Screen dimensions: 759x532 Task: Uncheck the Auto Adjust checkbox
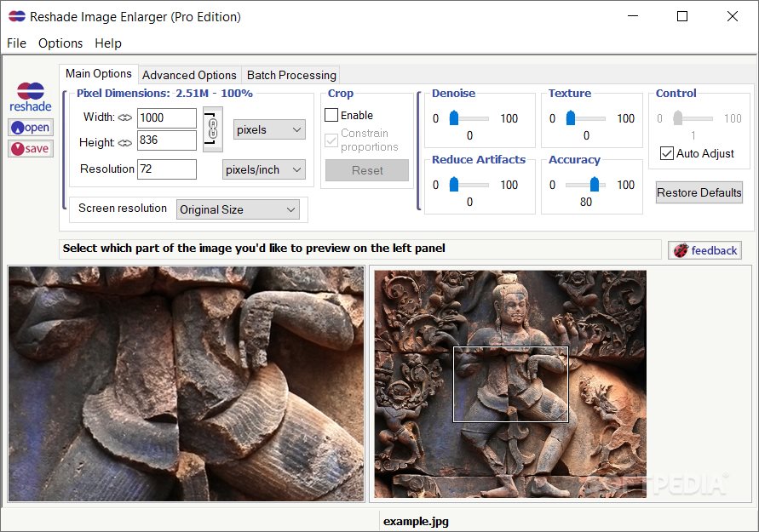pos(666,153)
